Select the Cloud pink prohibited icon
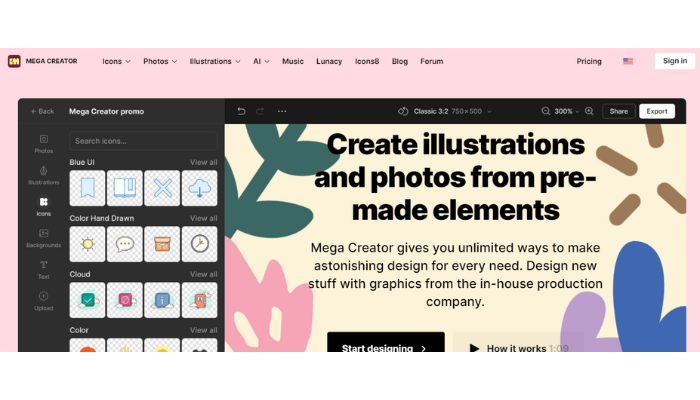This screenshot has width=700, height=400. [x=125, y=300]
